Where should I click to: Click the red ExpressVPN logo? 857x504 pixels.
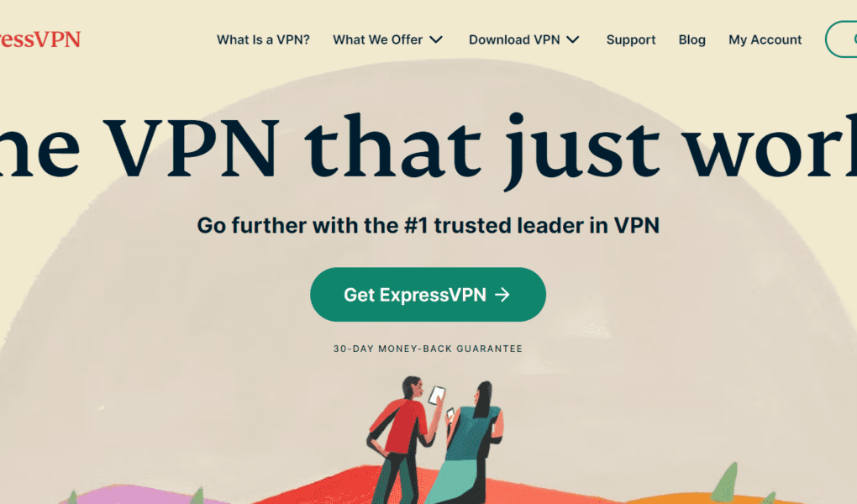point(39,39)
